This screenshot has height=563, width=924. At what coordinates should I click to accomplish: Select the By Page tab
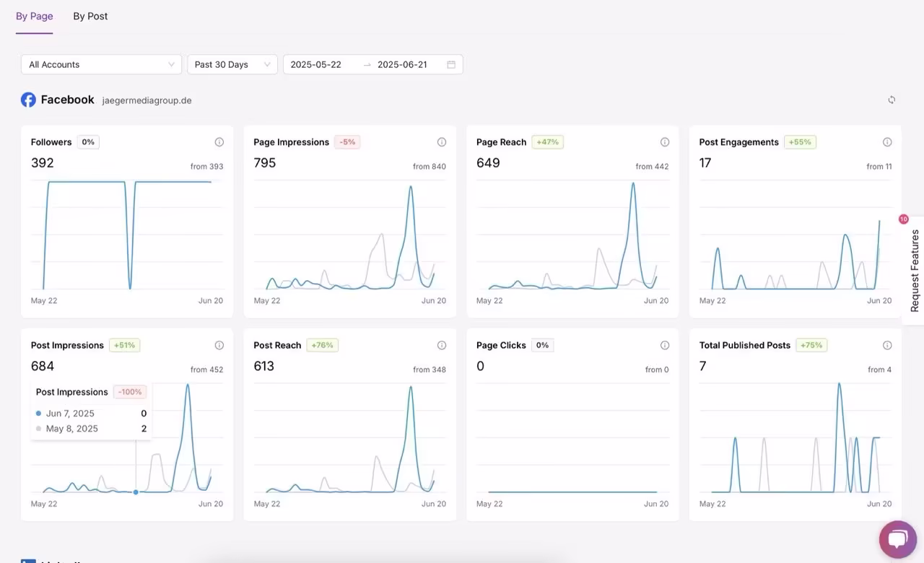tap(34, 16)
